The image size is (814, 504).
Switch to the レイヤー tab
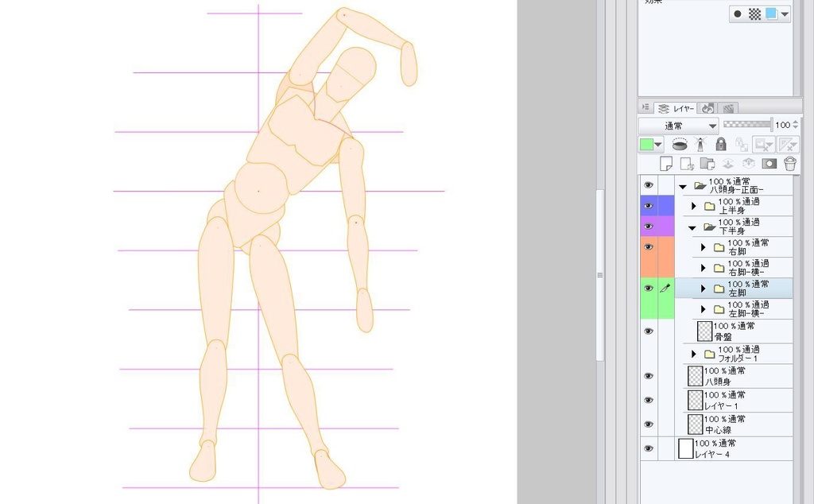tap(676, 108)
